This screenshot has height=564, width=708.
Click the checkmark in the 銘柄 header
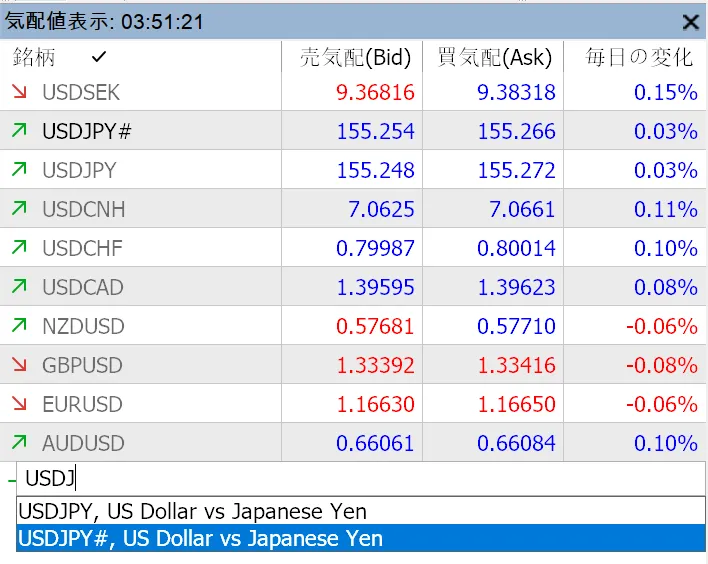click(98, 57)
